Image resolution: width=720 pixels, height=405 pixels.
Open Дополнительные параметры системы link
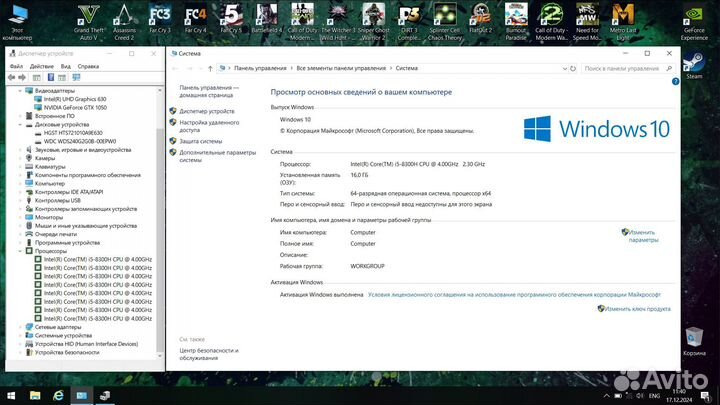pos(217,156)
